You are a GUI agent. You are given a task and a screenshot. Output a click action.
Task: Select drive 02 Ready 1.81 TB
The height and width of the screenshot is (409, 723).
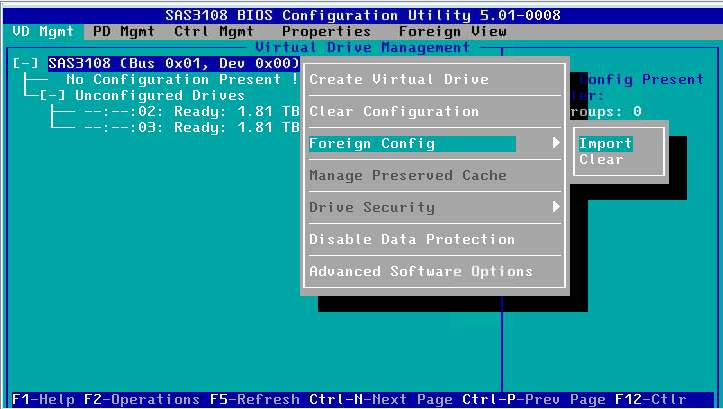[x=190, y=111]
